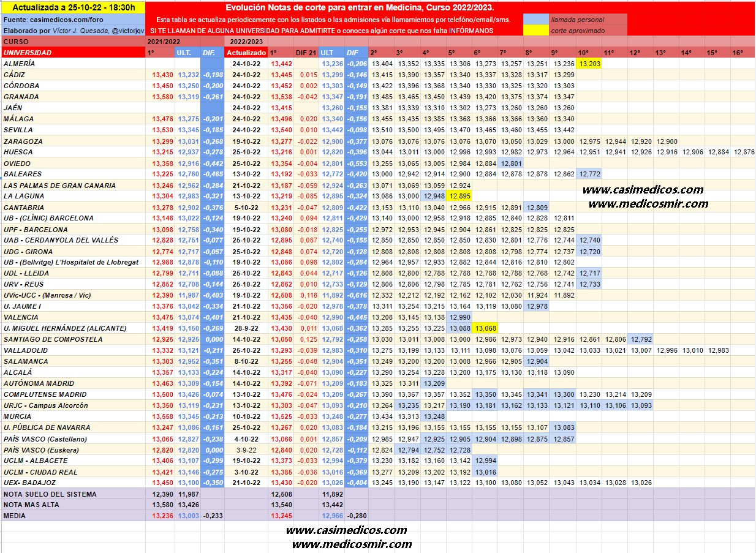Select the '10º' column header

coord(589,53)
